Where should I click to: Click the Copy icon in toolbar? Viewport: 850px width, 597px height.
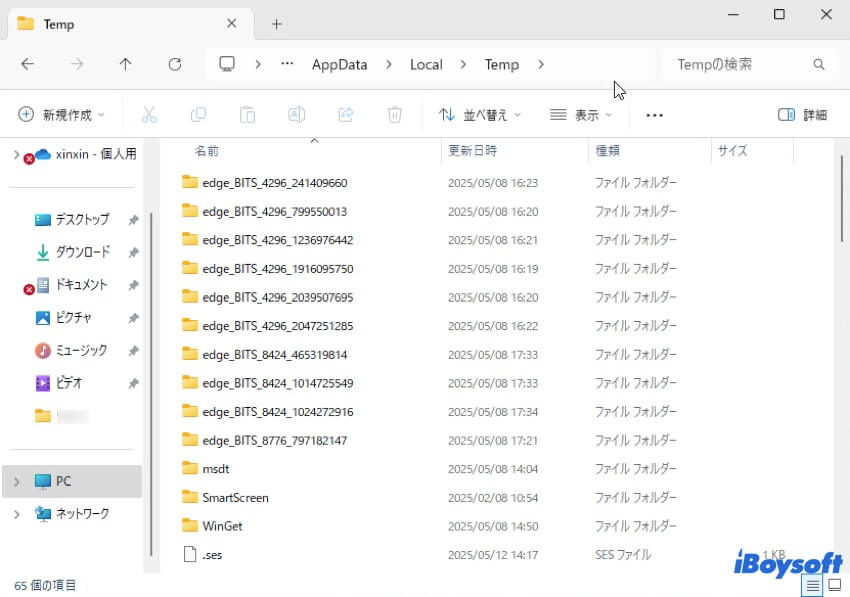click(198, 115)
